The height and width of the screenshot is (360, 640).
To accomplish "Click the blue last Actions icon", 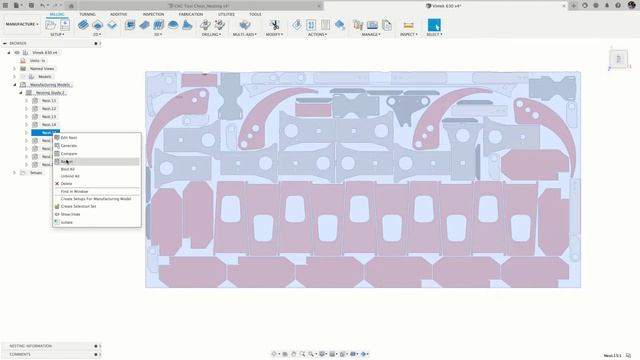I will [x=340, y=25].
